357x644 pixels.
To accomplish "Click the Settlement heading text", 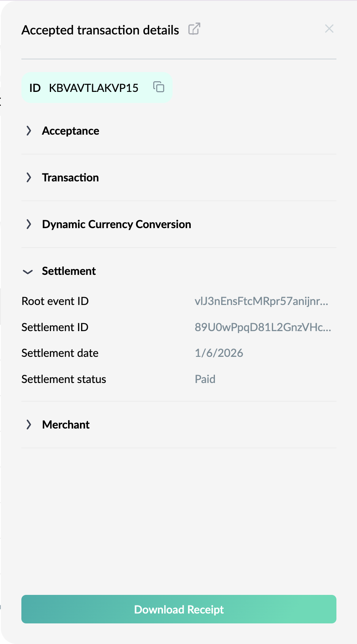I will click(x=69, y=271).
